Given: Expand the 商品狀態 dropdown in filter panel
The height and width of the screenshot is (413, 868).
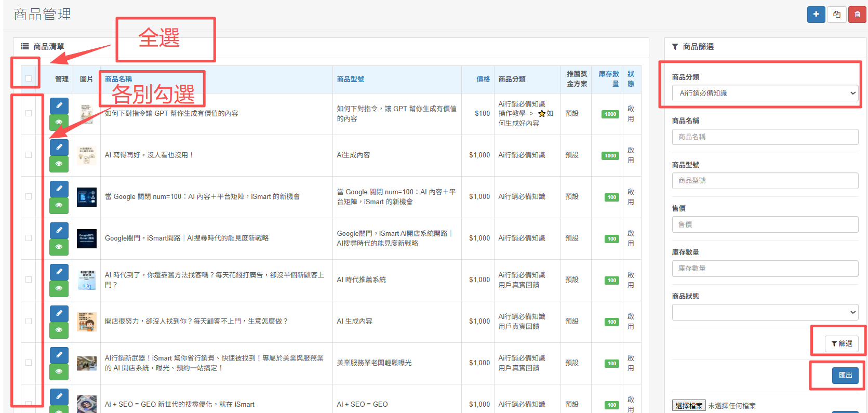Looking at the screenshot, I should coord(765,312).
